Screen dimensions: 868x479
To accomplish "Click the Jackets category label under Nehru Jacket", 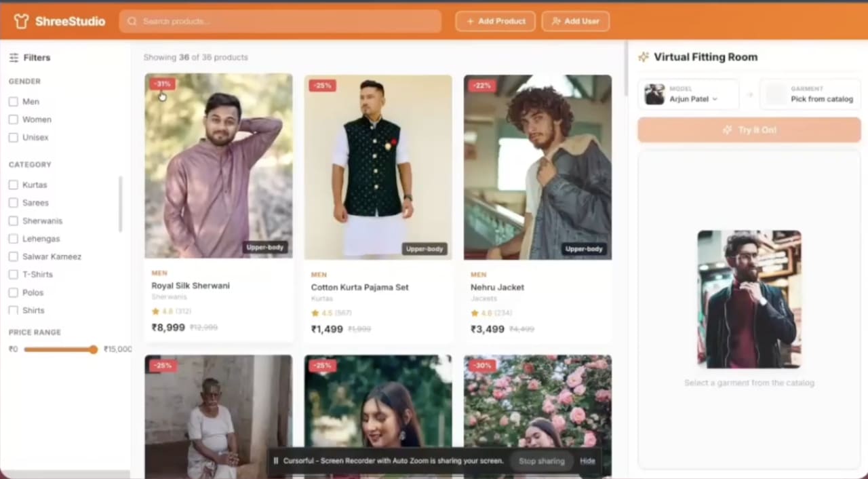I will point(484,299).
